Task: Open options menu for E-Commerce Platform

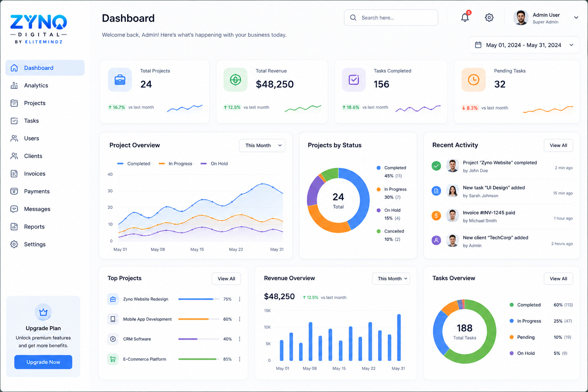Action: (240, 359)
